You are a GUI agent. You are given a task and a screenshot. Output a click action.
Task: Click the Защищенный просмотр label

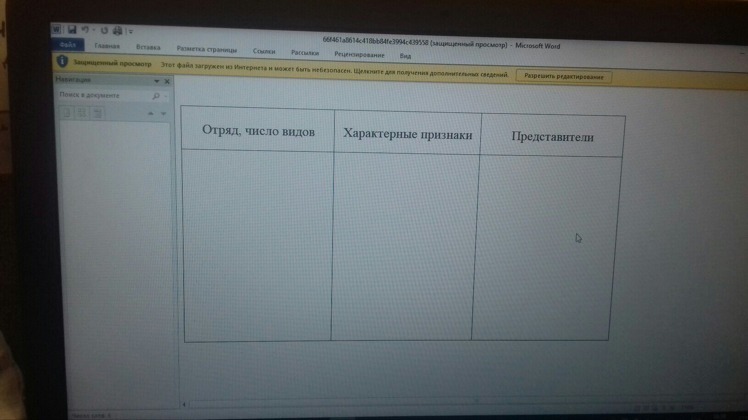coord(112,63)
